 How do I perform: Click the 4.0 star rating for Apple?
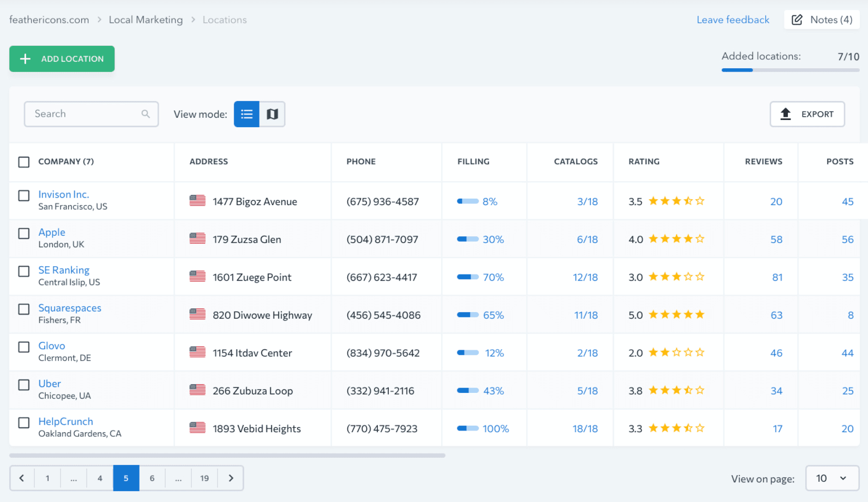[676, 239]
